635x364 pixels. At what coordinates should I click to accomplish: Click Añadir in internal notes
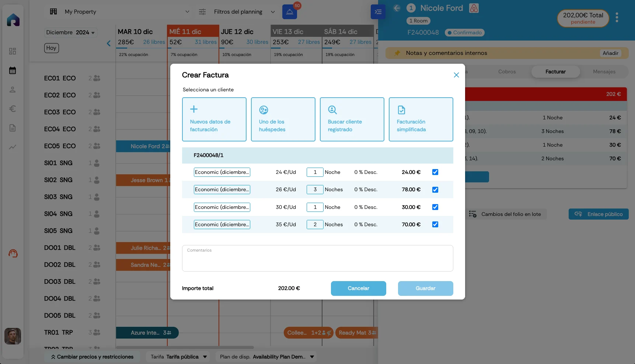pyautogui.click(x=611, y=53)
